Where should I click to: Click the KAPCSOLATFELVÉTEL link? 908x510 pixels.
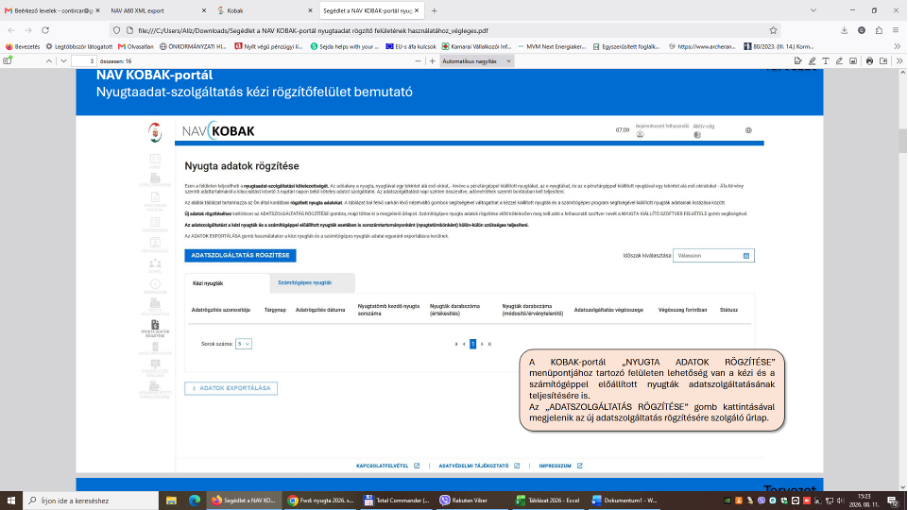(387, 465)
